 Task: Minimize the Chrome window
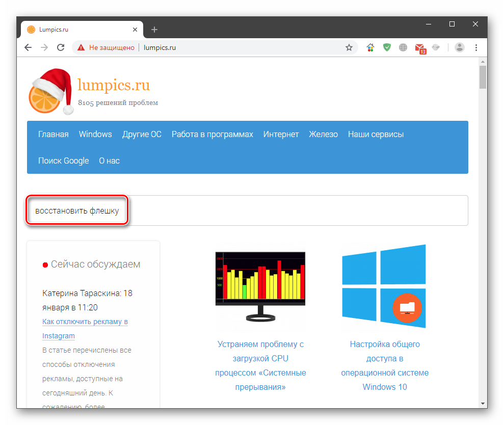coord(429,24)
